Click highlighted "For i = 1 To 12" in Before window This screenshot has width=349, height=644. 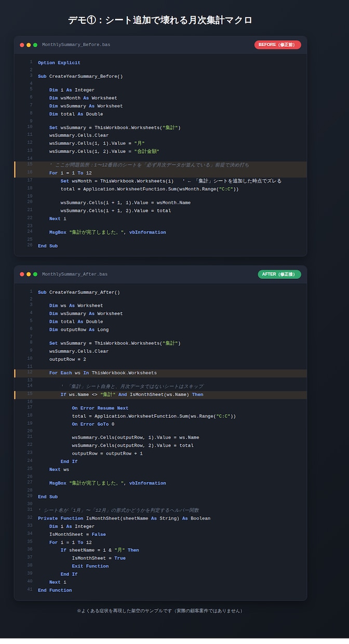coord(161,173)
